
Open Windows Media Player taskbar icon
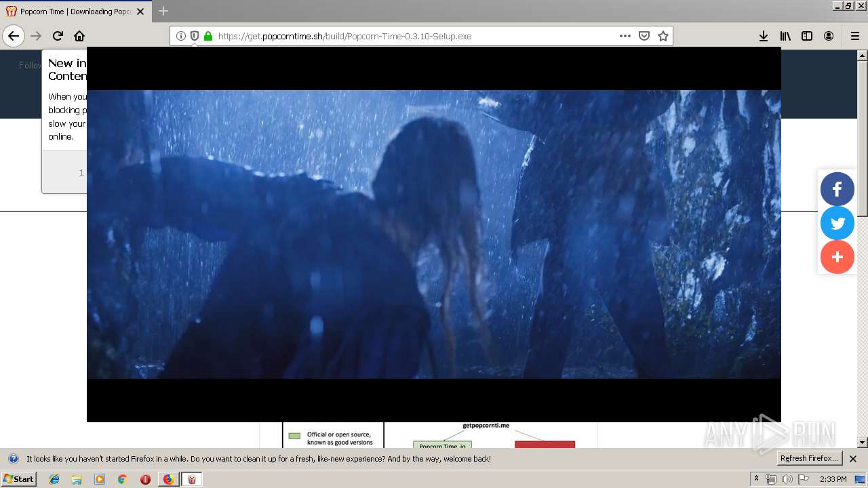click(100, 479)
